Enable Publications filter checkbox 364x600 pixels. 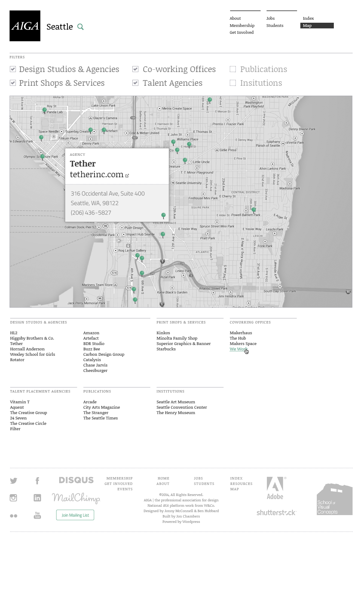pyautogui.click(x=233, y=69)
